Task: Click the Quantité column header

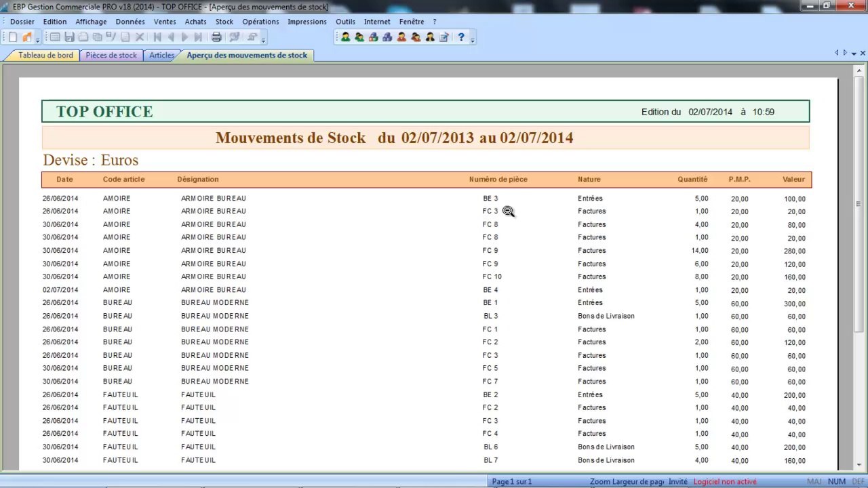Action: point(692,179)
